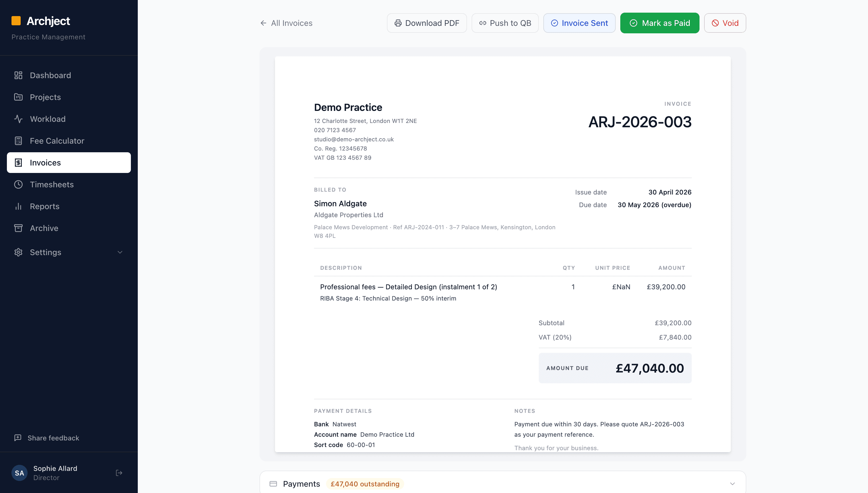
Task: Open Timesheets from the sidebar
Action: (69, 184)
